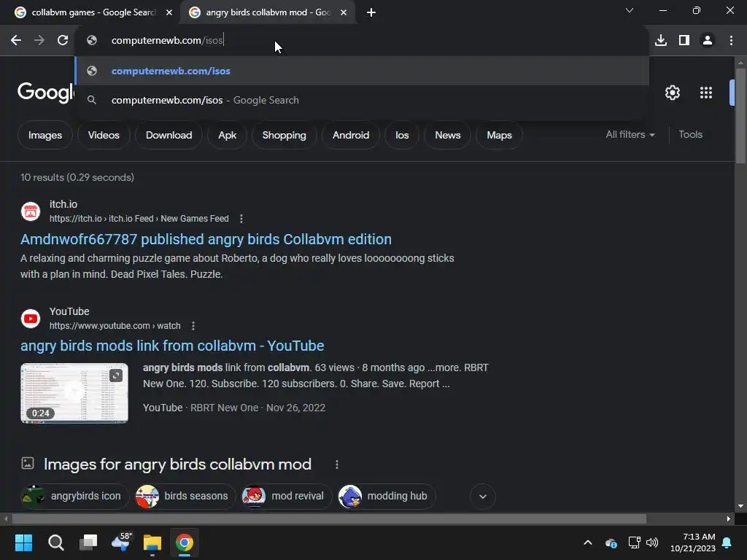Open the Google apps grid
747x560 pixels.
[x=706, y=93]
